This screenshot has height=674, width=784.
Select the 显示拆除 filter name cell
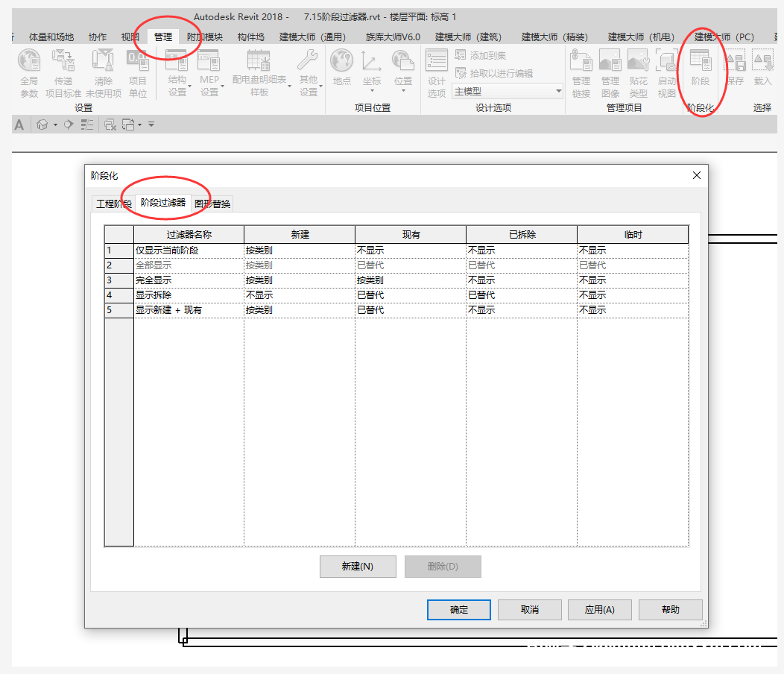[189, 295]
